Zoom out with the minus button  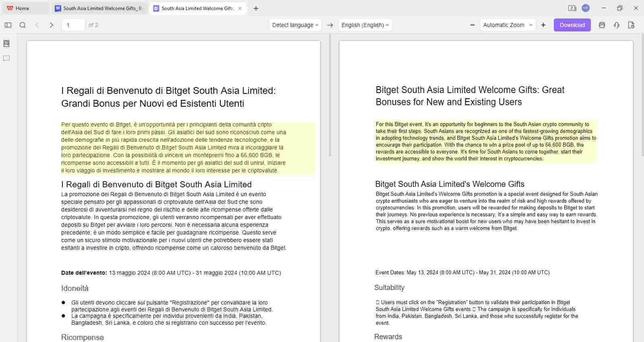pos(473,25)
